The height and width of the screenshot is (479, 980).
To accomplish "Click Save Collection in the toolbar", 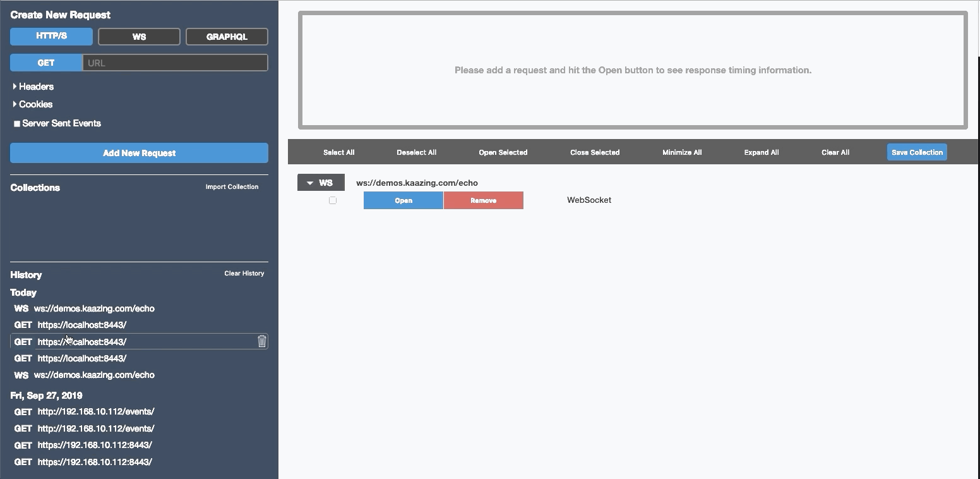I will [917, 152].
